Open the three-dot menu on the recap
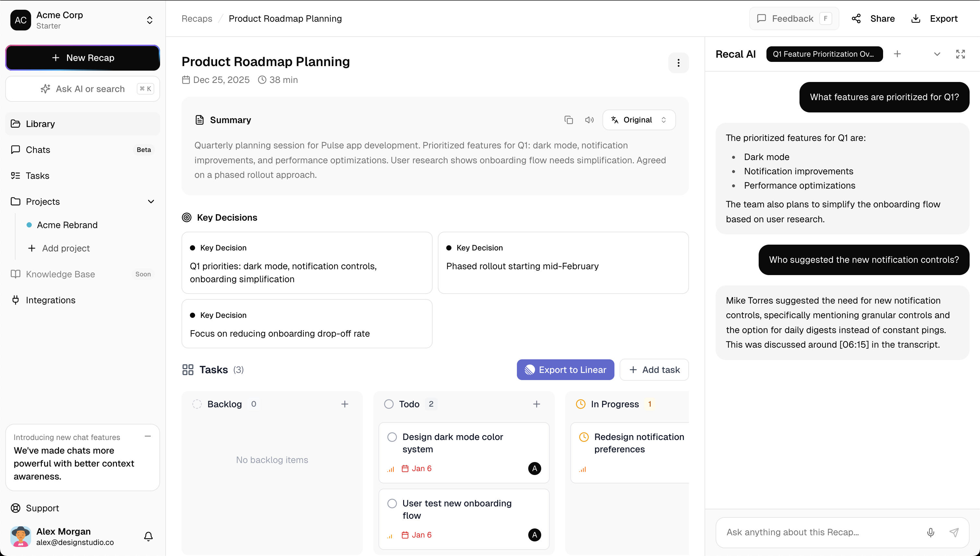Viewport: 980px width, 556px height. (x=678, y=63)
